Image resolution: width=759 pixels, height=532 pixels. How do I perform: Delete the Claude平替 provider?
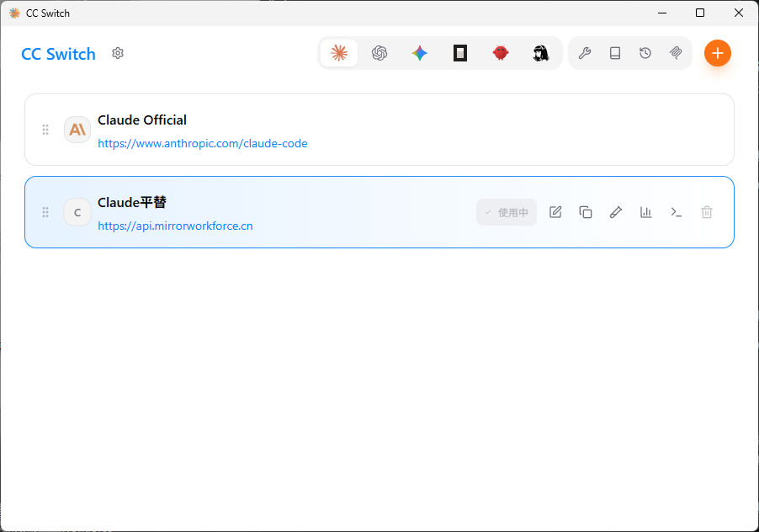click(x=707, y=212)
